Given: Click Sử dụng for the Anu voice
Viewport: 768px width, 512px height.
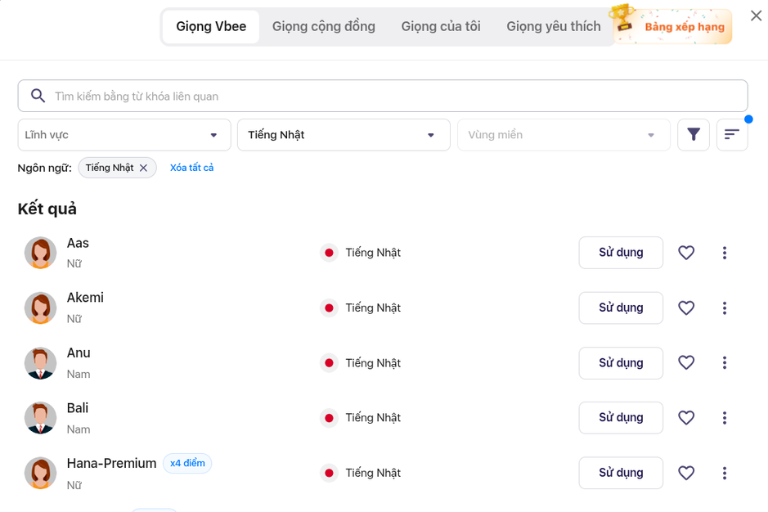Looking at the screenshot, I should click(x=621, y=363).
